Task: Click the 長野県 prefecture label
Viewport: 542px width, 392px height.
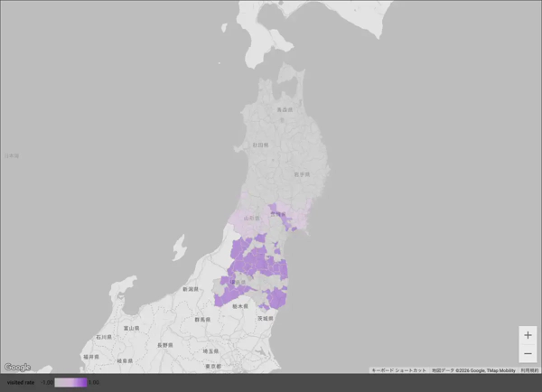Action: click(x=165, y=345)
